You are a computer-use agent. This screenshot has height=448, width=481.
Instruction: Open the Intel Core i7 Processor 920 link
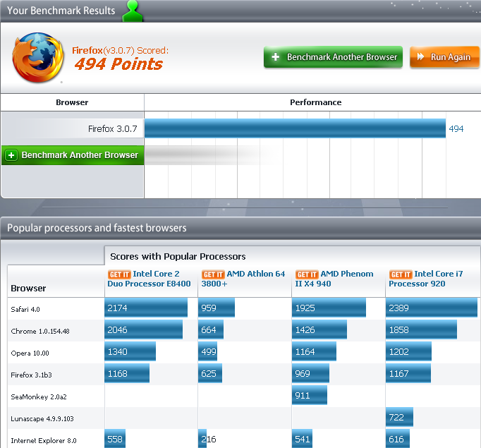pyautogui.click(x=426, y=279)
